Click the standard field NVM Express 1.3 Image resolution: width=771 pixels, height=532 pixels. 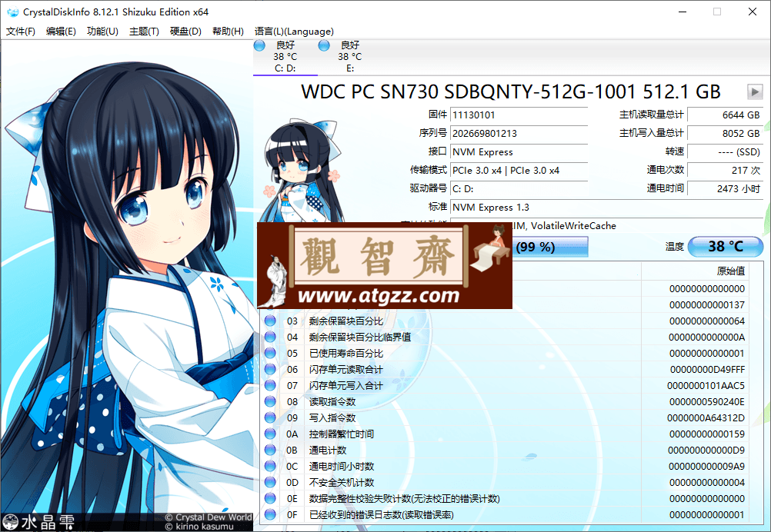tap(606, 208)
